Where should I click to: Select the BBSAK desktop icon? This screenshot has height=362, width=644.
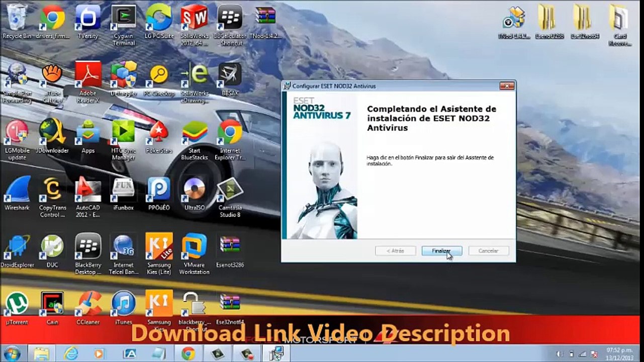pyautogui.click(x=230, y=80)
